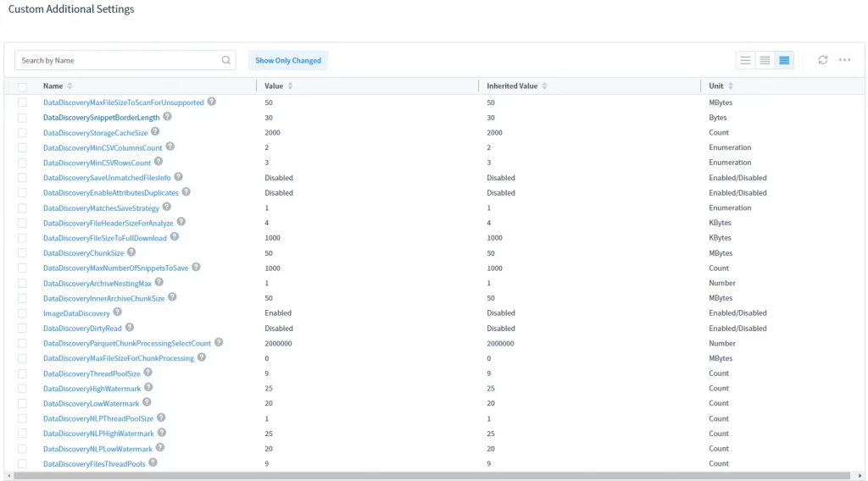Select the DataDiscoverySnippetBorderLength row checkbox
This screenshot has height=481, width=868.
(x=22, y=118)
